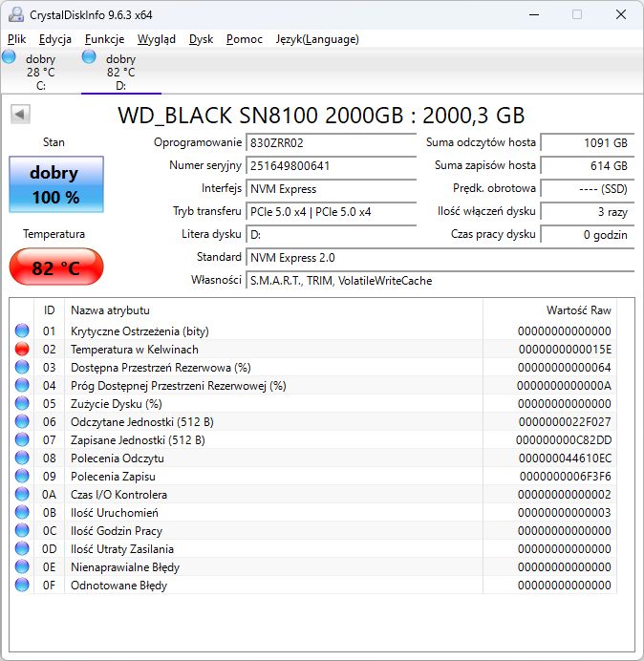
Task: Click the Wartość Raw column header
Action: [550, 310]
